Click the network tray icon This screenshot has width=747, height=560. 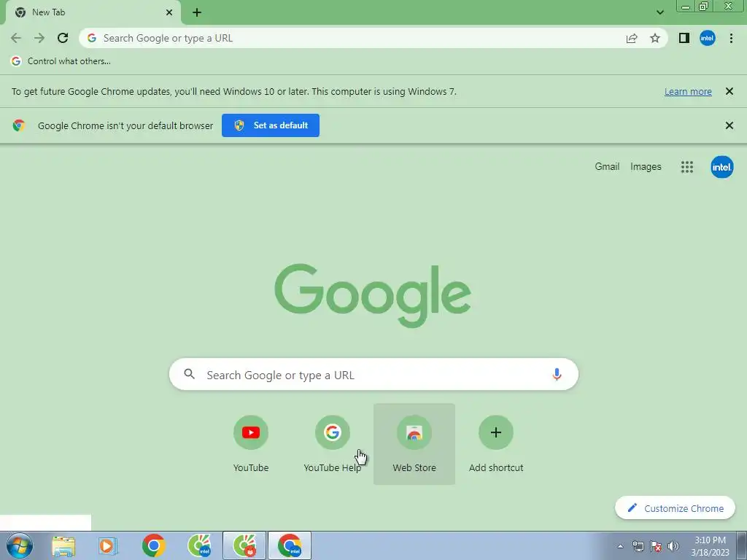pyautogui.click(x=638, y=546)
